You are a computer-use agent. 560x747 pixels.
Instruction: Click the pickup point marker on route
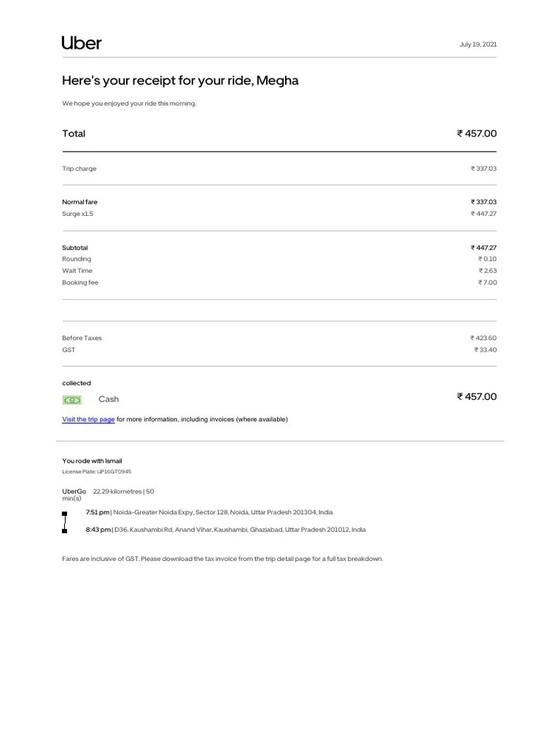(65, 514)
